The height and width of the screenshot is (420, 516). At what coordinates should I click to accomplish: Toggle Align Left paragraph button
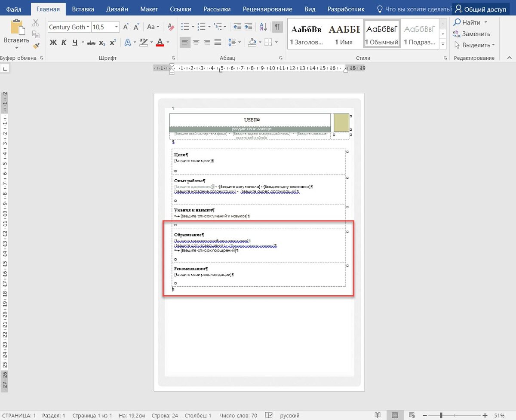(185, 42)
